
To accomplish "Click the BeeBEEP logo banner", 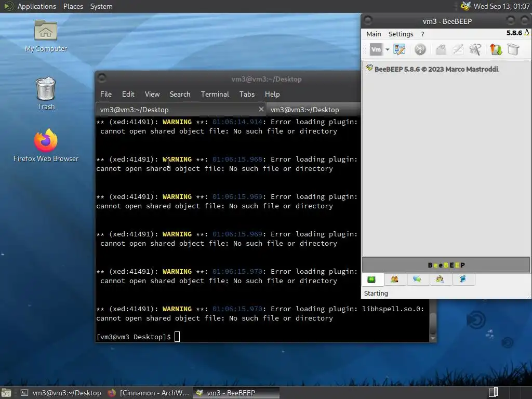I will pos(446,265).
